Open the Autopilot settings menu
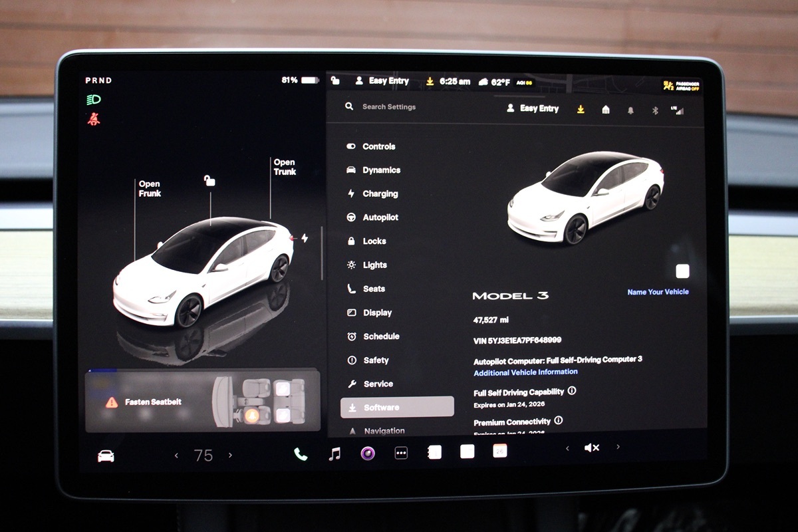This screenshot has height=532, width=798. [380, 217]
